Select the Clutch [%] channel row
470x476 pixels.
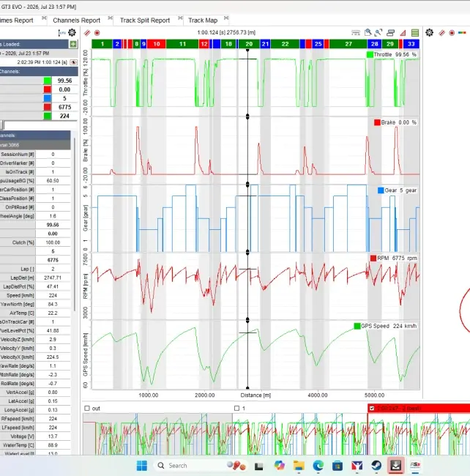pos(35,242)
